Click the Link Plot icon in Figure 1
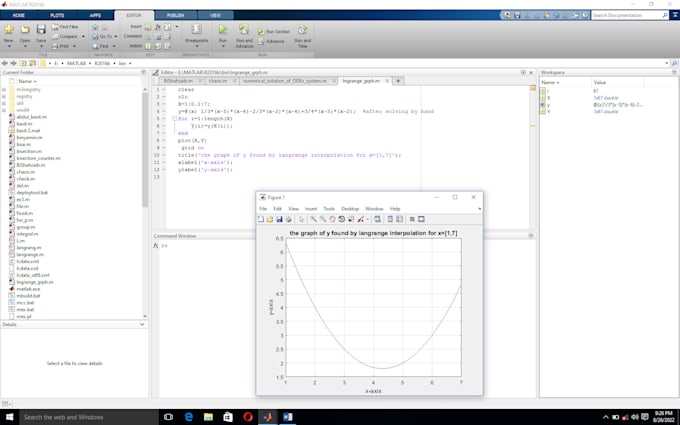The height and width of the screenshot is (425, 680). 377,219
